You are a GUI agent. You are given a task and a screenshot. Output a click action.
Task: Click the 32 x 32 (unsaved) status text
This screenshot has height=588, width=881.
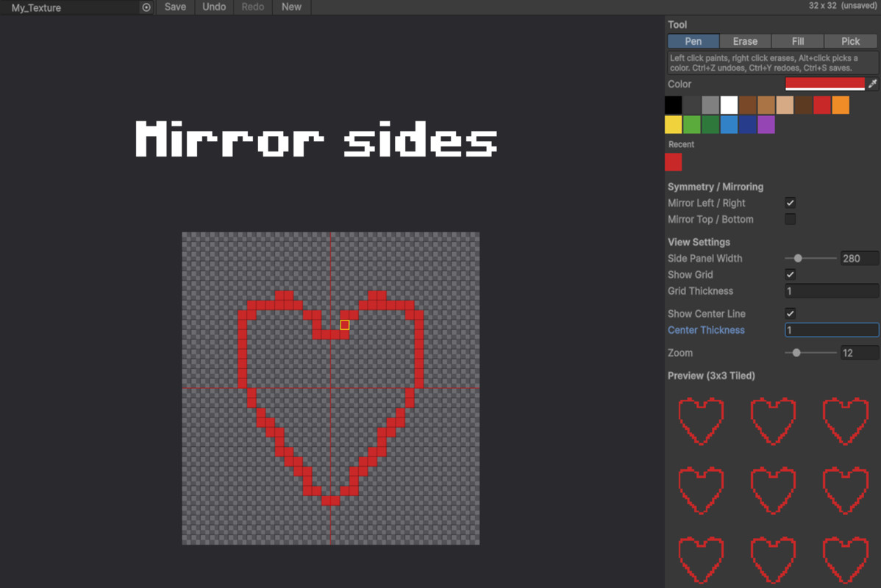842,6
